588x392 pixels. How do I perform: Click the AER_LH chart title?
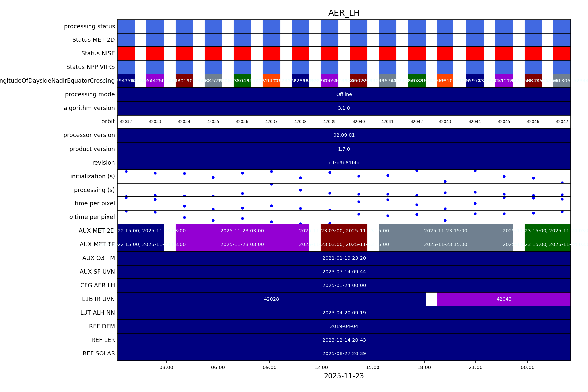(344, 13)
